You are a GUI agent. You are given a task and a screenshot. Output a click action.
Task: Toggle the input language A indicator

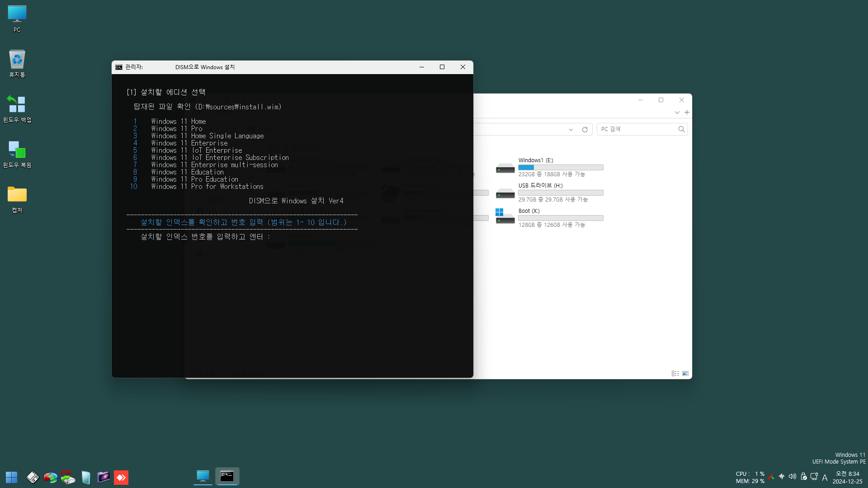click(825, 478)
